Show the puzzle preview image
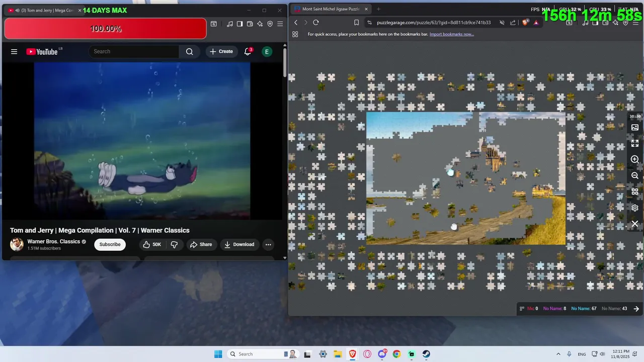644x362 pixels. point(635,127)
